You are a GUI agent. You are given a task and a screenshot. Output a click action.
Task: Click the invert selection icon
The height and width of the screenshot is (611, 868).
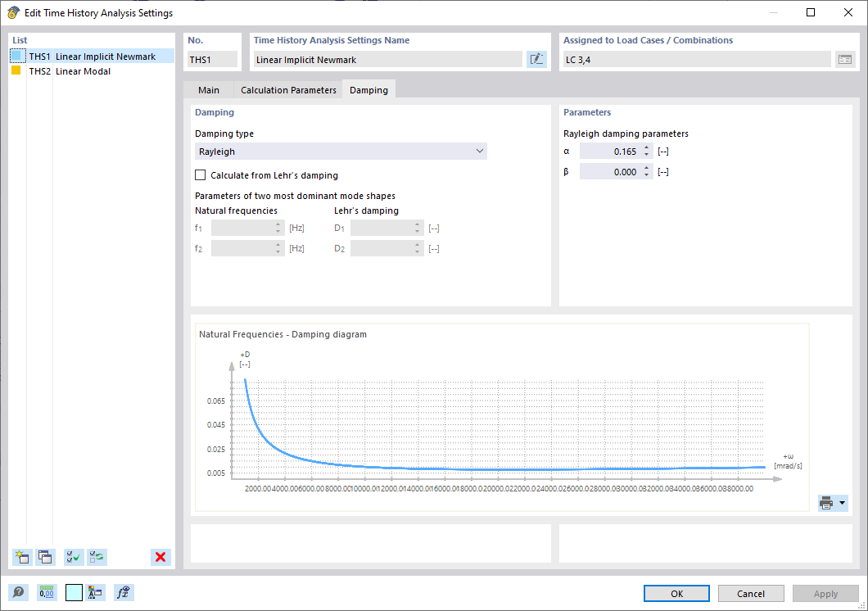click(97, 557)
